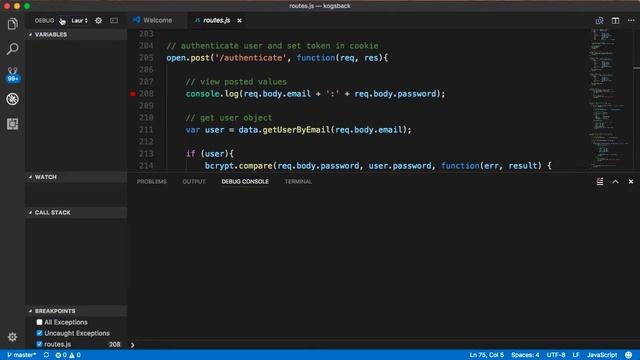640x360 pixels.
Task: Select the Launch configuration dropdown
Action: pos(79,20)
